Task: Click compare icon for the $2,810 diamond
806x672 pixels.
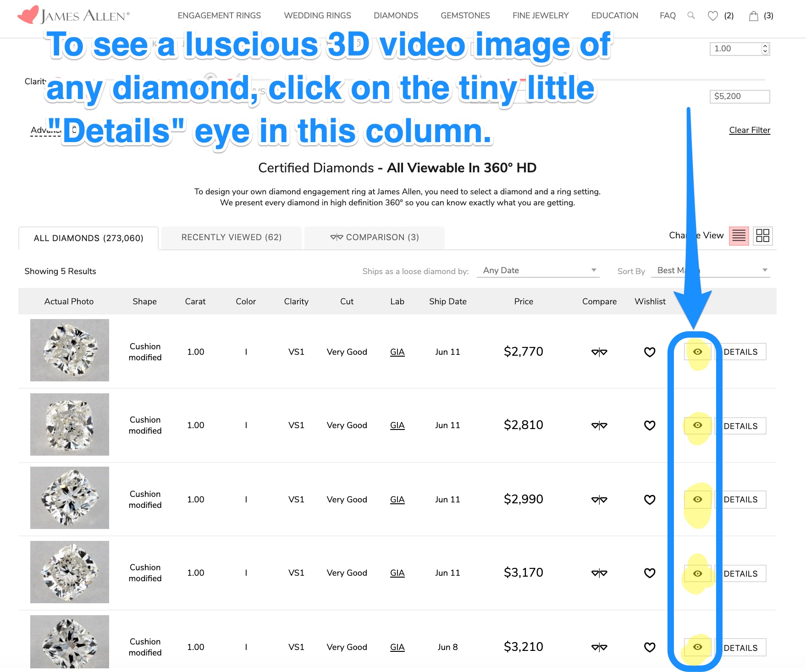Action: (599, 425)
